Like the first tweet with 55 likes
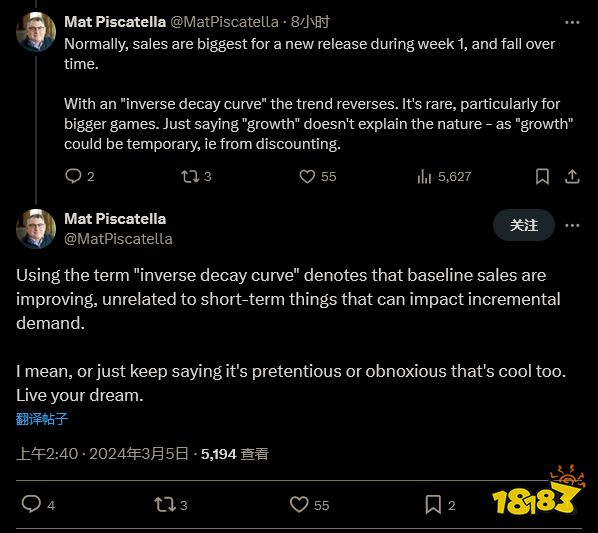 point(317,177)
